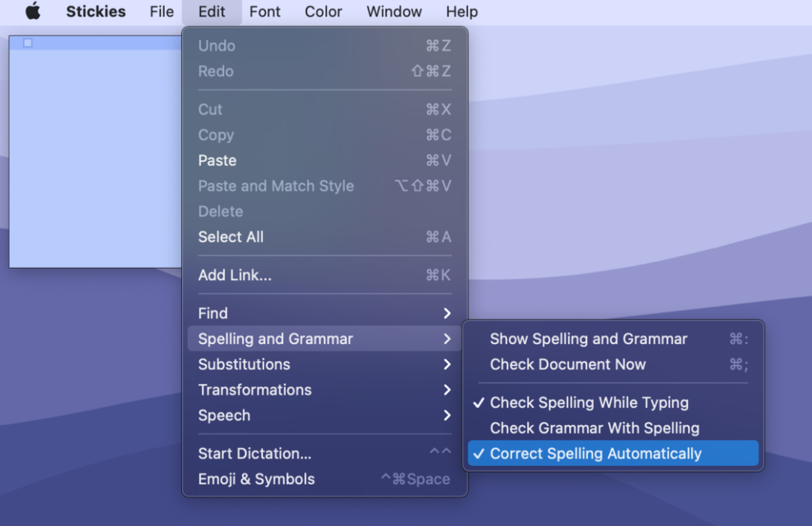Toggle Correct Spelling Automatically option
Screen dimensions: 812x526
click(x=595, y=454)
